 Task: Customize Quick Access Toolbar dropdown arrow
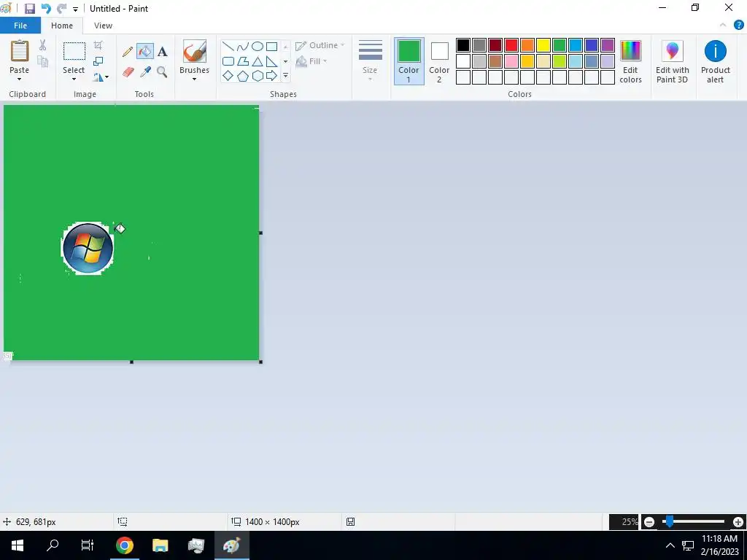tap(75, 9)
